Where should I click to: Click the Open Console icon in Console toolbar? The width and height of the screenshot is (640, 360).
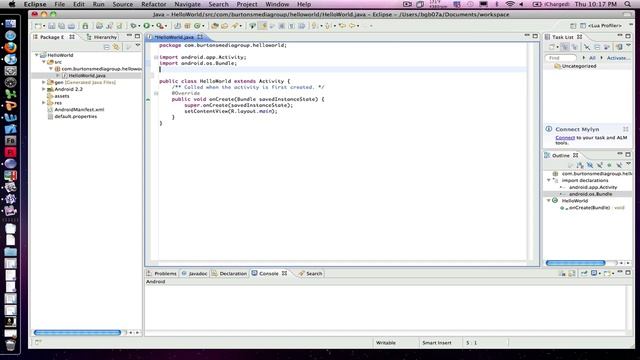pyautogui.click(x=608, y=273)
